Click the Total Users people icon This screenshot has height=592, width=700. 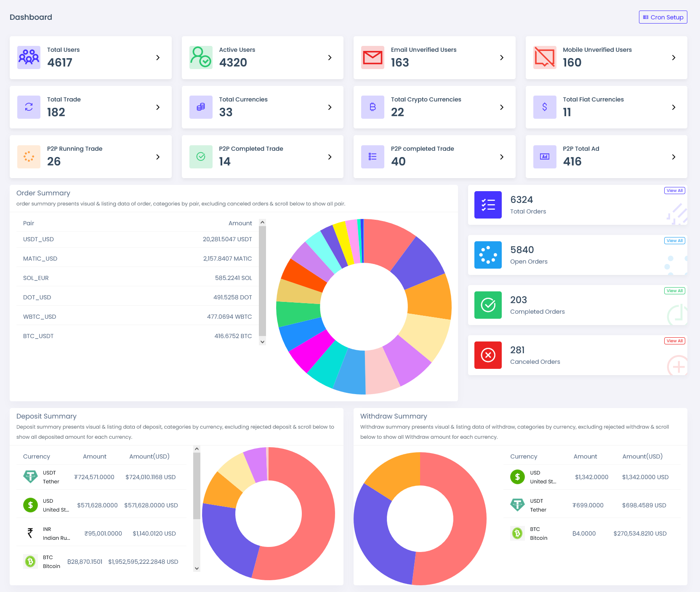point(29,57)
